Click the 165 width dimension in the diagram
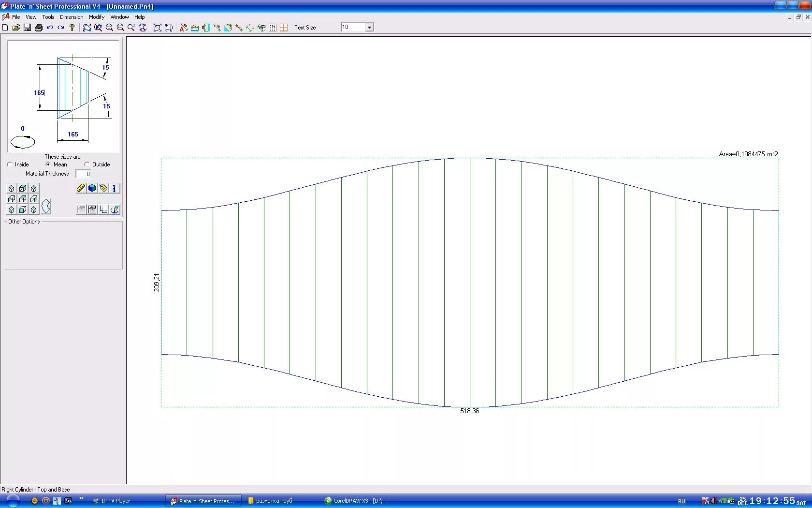Image resolution: width=812 pixels, height=508 pixels. click(73, 134)
